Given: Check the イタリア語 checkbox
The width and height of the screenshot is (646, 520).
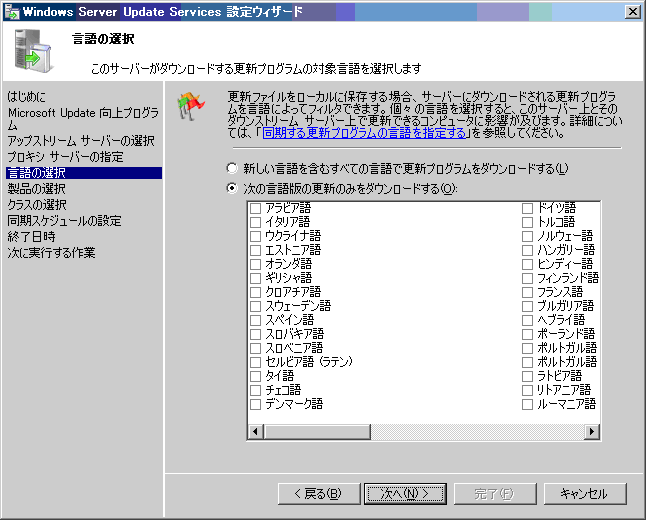Looking at the screenshot, I should [255, 222].
